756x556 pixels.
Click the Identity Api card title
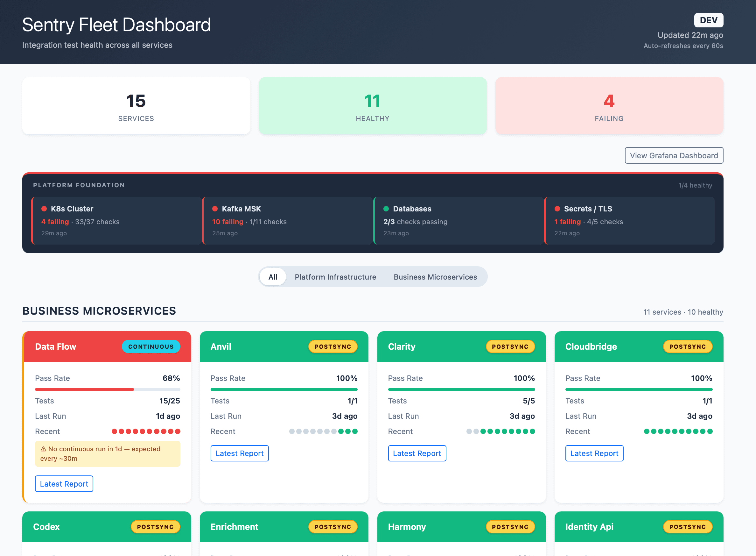(x=589, y=527)
